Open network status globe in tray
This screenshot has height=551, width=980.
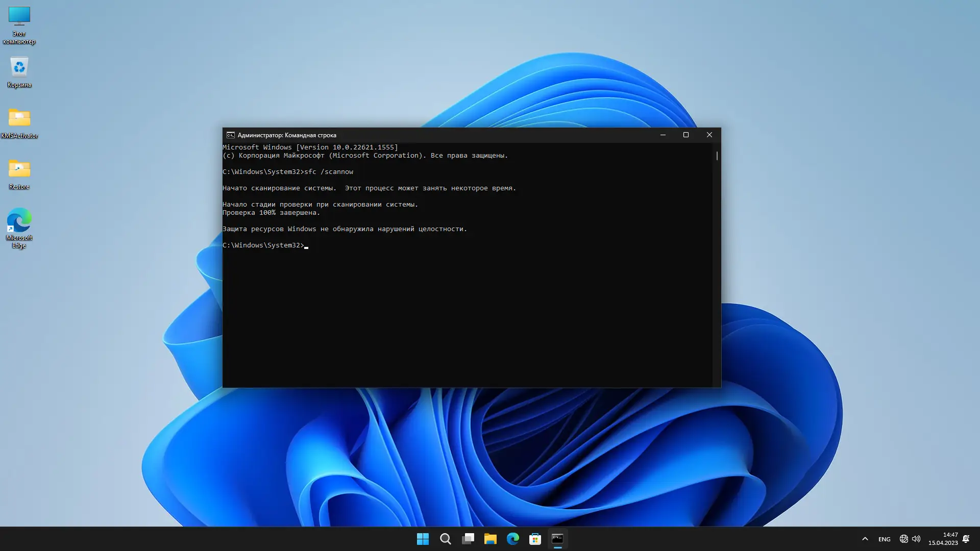pyautogui.click(x=903, y=539)
